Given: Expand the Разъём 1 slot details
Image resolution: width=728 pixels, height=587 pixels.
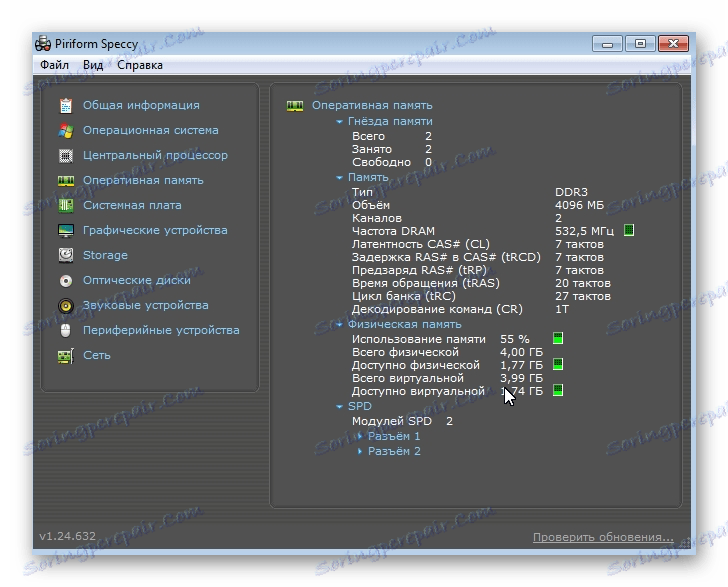Looking at the screenshot, I should click(x=360, y=437).
